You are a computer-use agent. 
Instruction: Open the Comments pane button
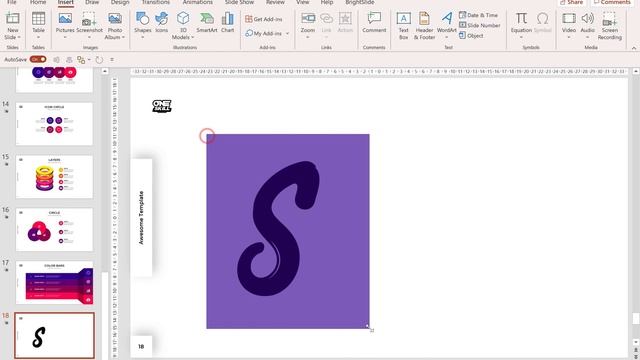612,2
